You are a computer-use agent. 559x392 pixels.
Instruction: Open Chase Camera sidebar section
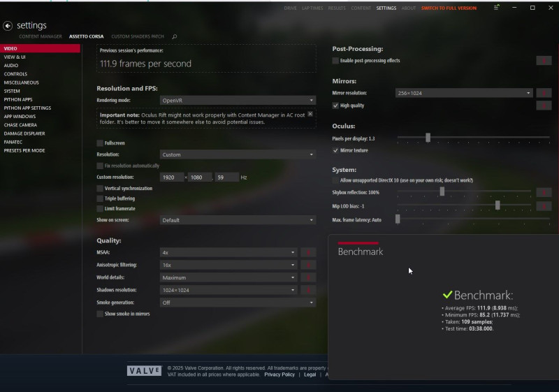click(x=40, y=125)
